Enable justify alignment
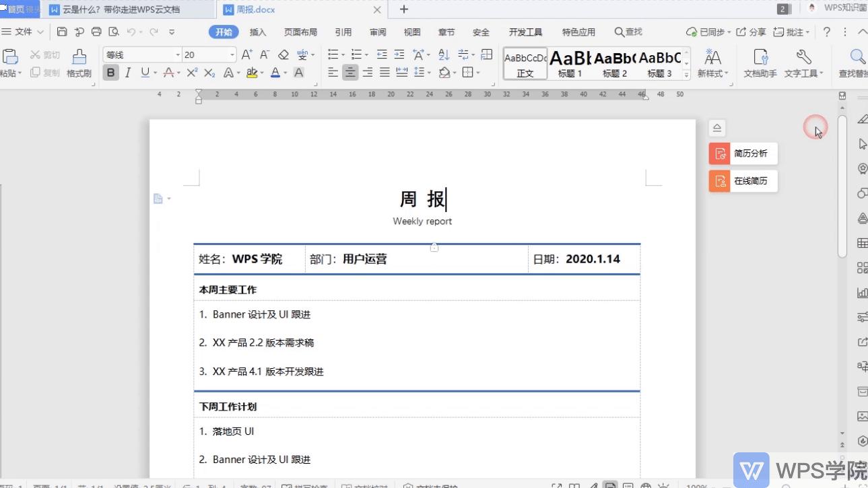Viewport: 868px width, 488px height. click(x=385, y=72)
